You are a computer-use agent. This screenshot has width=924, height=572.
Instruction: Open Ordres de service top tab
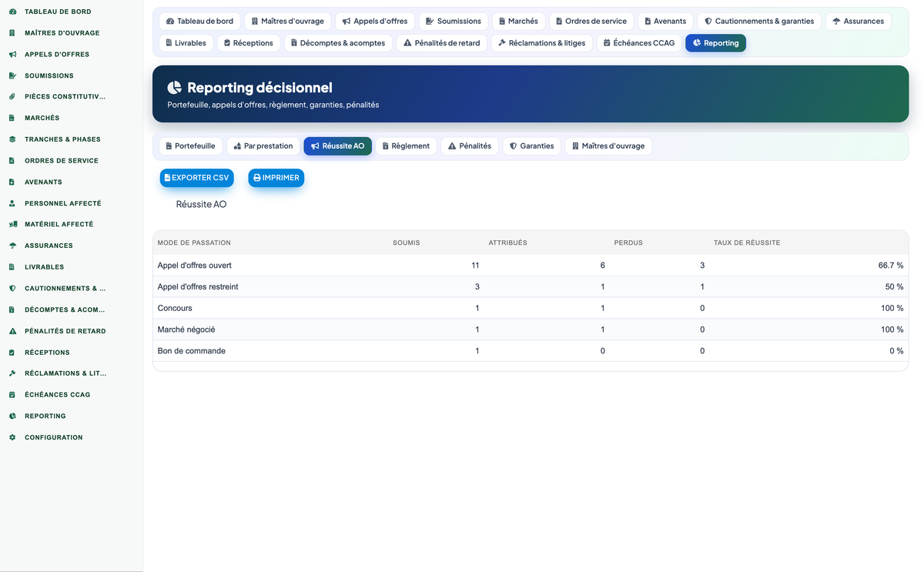(x=591, y=22)
